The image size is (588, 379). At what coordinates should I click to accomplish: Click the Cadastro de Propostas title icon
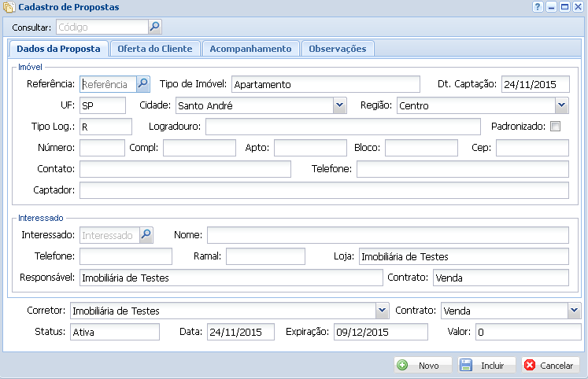point(8,6)
